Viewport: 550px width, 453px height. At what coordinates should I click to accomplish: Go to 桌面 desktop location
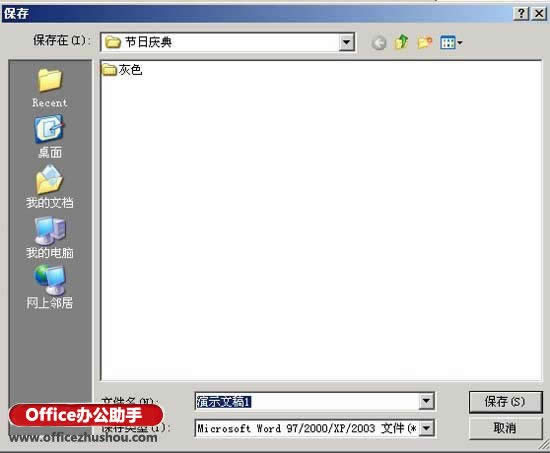point(49,137)
